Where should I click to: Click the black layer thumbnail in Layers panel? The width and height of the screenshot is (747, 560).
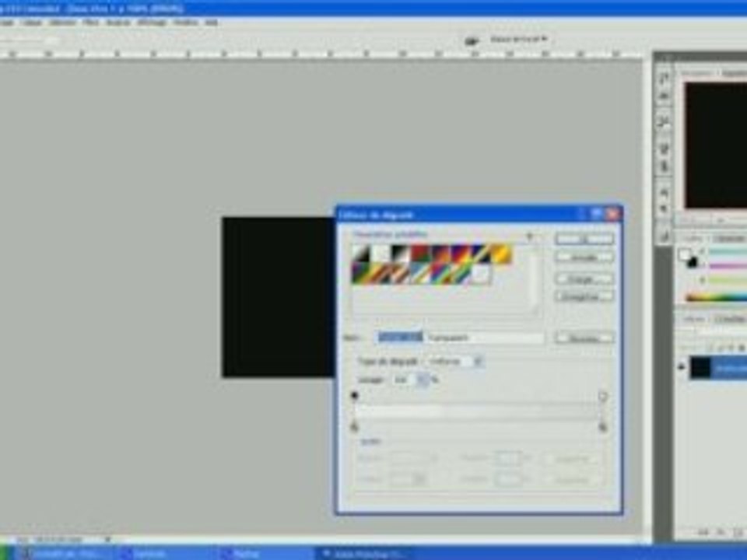[701, 368]
